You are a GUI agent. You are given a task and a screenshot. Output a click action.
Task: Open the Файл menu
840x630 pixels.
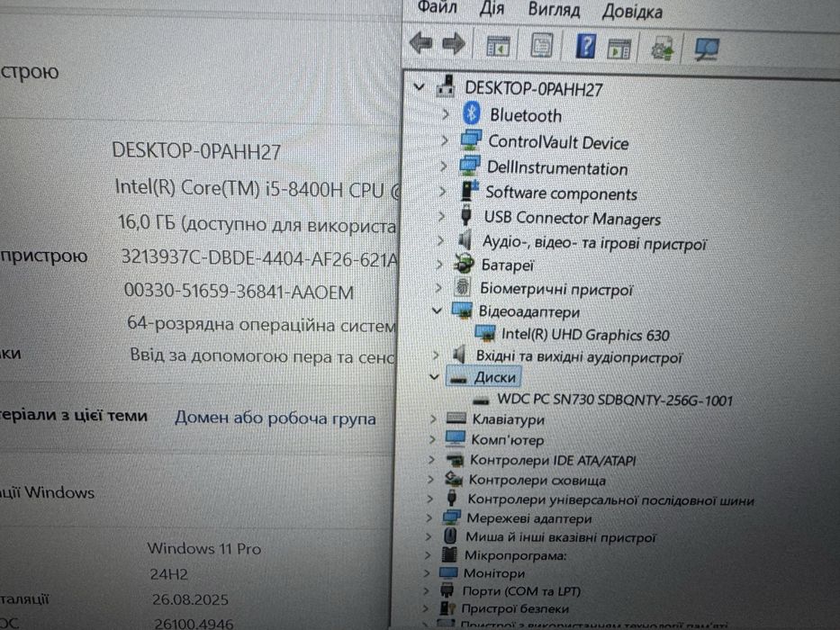437,7
